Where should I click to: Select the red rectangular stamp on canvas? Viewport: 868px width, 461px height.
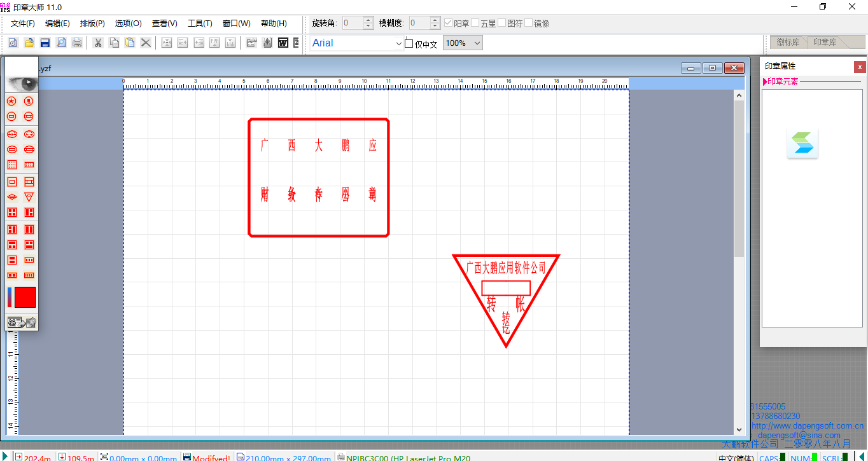tap(319, 177)
